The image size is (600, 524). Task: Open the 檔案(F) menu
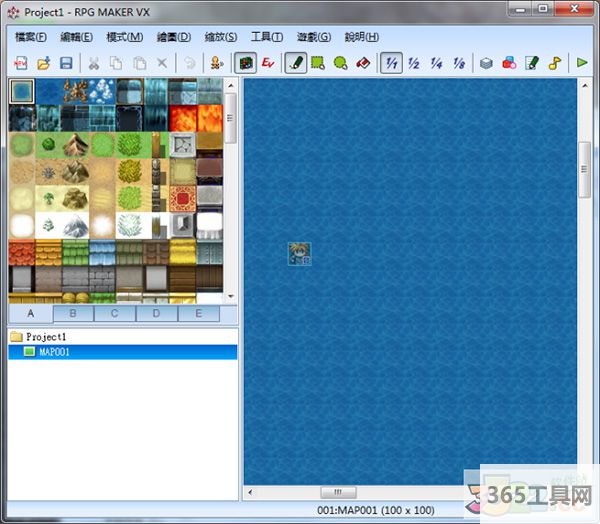coord(31,37)
